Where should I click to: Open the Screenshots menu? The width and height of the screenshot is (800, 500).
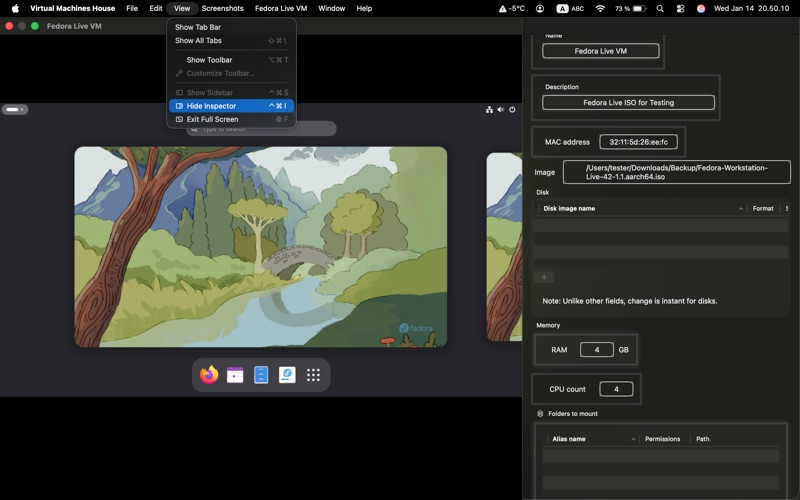click(x=222, y=8)
